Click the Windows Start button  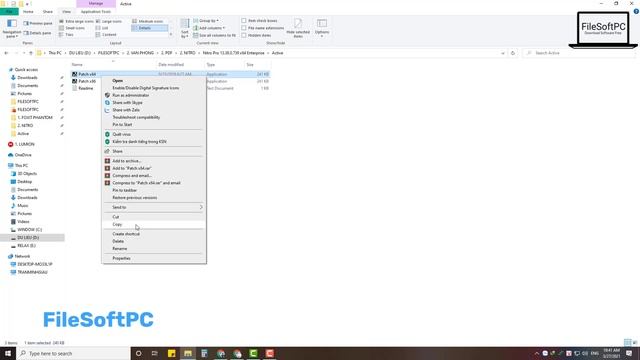coord(8,353)
